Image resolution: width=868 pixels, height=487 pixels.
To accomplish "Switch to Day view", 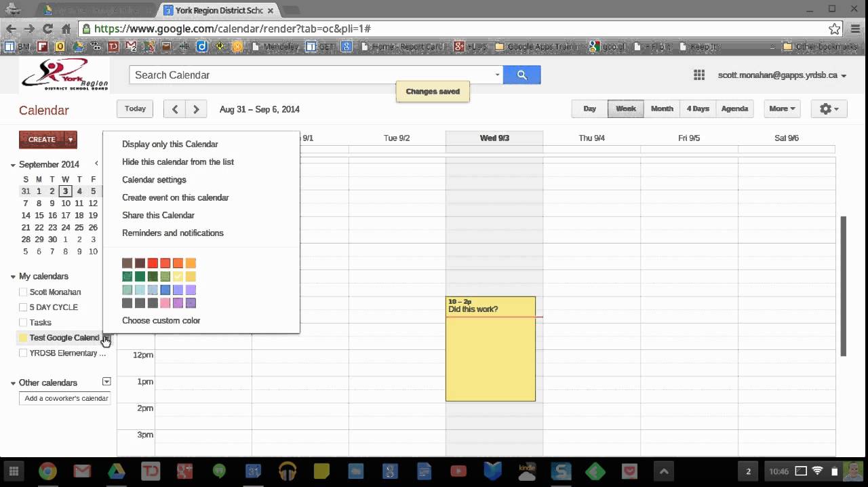I will coord(589,109).
